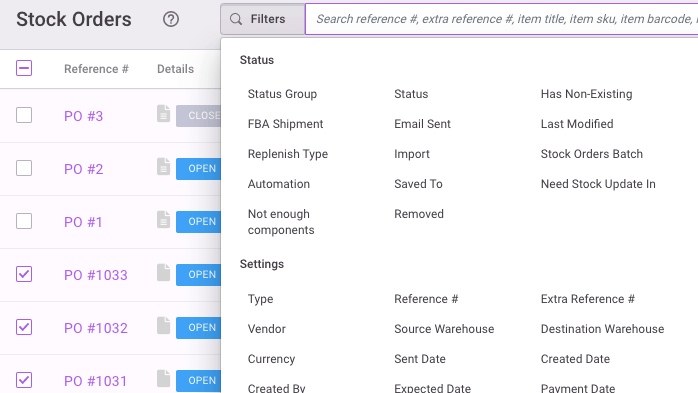Open document details icon for PO #1

[x=163, y=220]
